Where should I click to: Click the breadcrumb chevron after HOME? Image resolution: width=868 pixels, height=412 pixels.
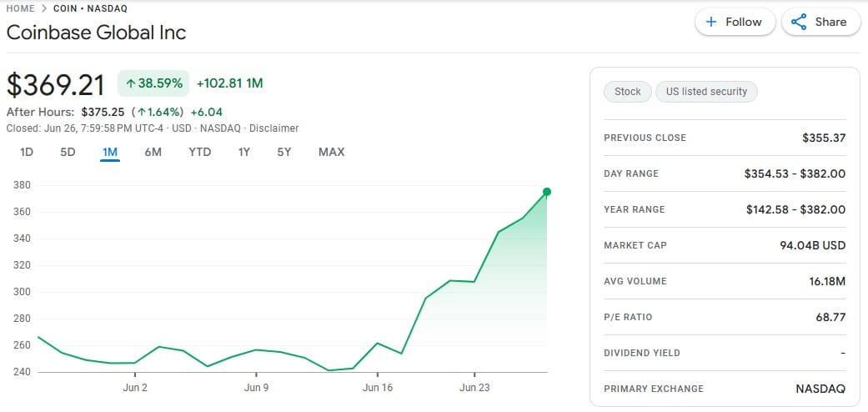coord(43,9)
